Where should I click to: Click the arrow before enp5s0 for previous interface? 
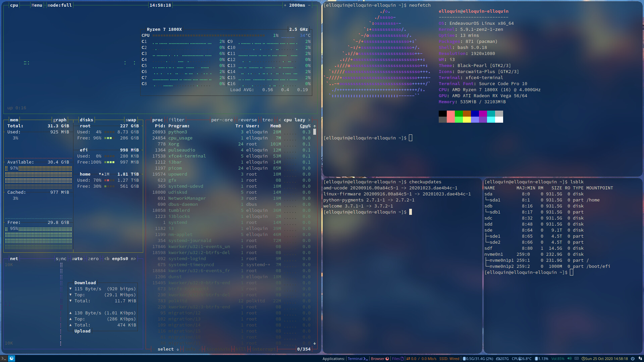click(106, 258)
